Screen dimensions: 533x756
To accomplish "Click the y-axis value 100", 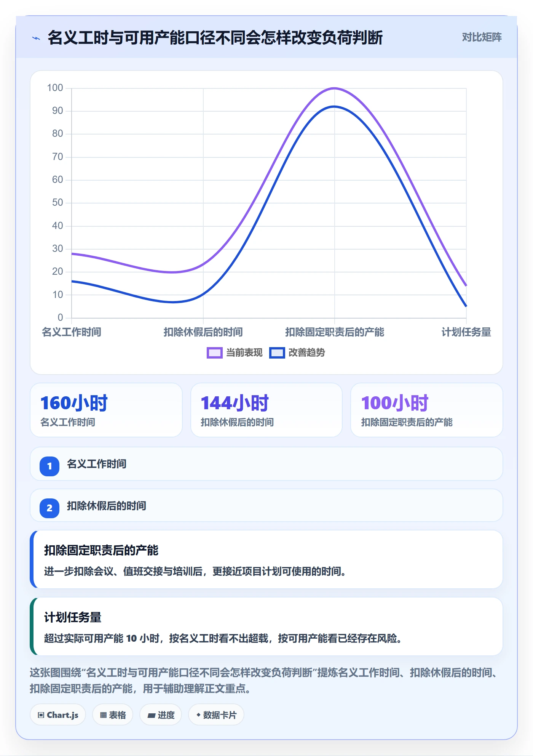I will click(x=55, y=88).
